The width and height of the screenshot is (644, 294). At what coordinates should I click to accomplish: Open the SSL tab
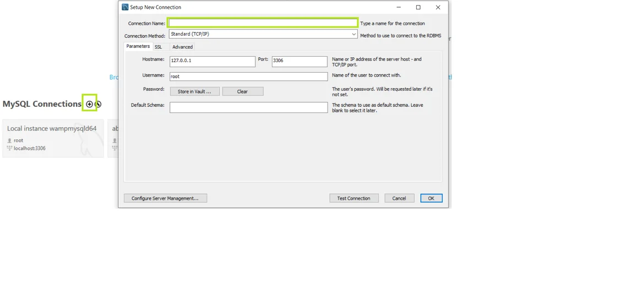coord(158,47)
